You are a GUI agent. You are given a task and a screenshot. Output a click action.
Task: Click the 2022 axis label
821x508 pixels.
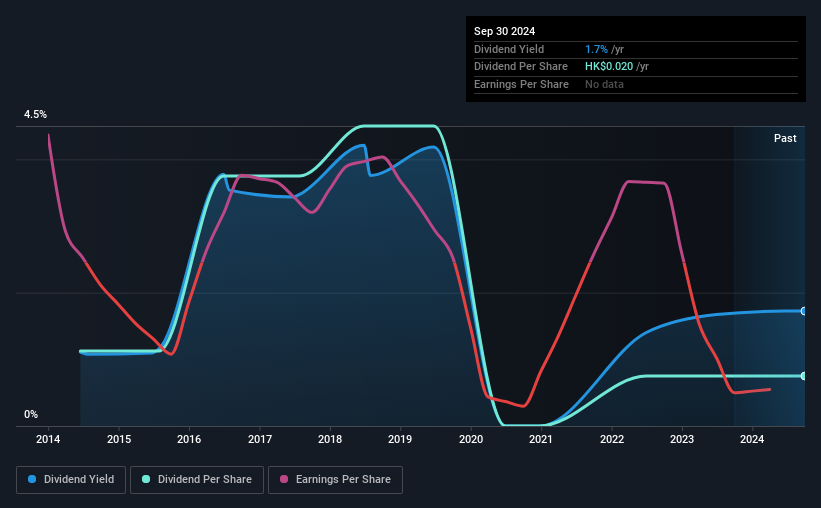coord(612,439)
